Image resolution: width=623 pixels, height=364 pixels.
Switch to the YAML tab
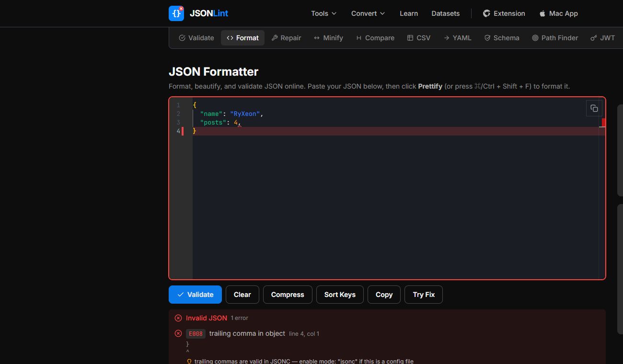point(457,38)
